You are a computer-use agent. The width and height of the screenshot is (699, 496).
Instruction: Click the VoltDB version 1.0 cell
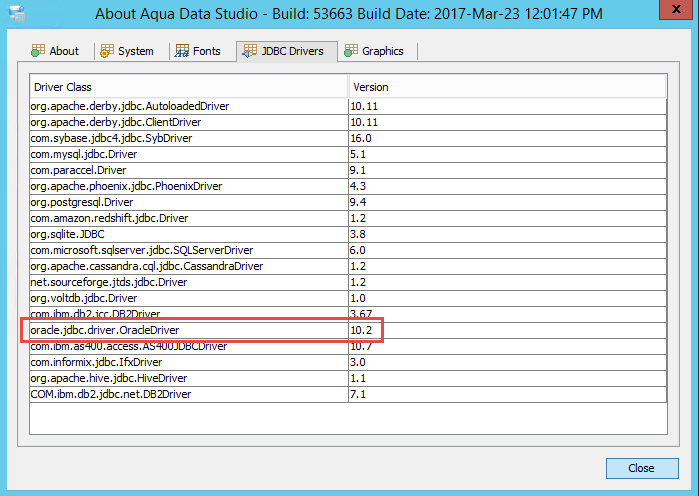coord(507,299)
